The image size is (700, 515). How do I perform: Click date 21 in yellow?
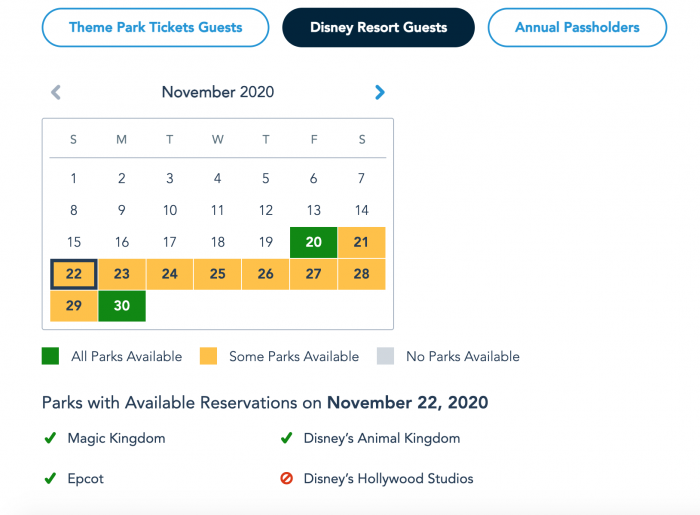point(362,242)
